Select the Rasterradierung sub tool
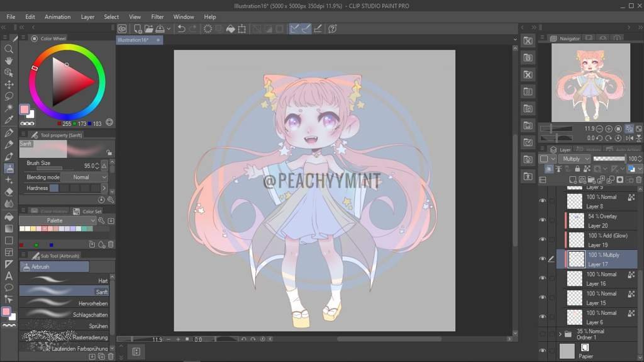Screen dimensions: 644x362 [64, 337]
